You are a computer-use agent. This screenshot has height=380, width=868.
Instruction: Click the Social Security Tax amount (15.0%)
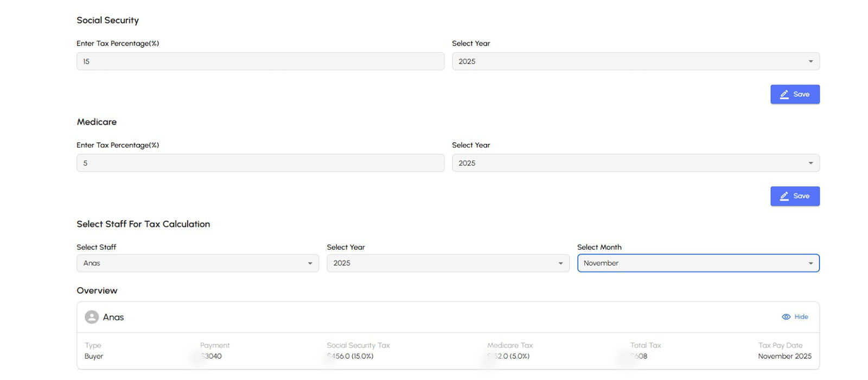pyautogui.click(x=350, y=357)
